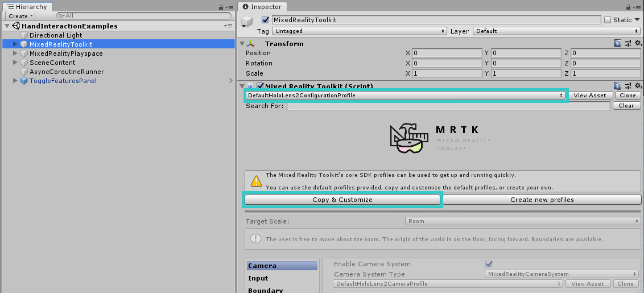Click the SceneContent cube icon
The image size is (644, 293).
pyautogui.click(x=24, y=63)
